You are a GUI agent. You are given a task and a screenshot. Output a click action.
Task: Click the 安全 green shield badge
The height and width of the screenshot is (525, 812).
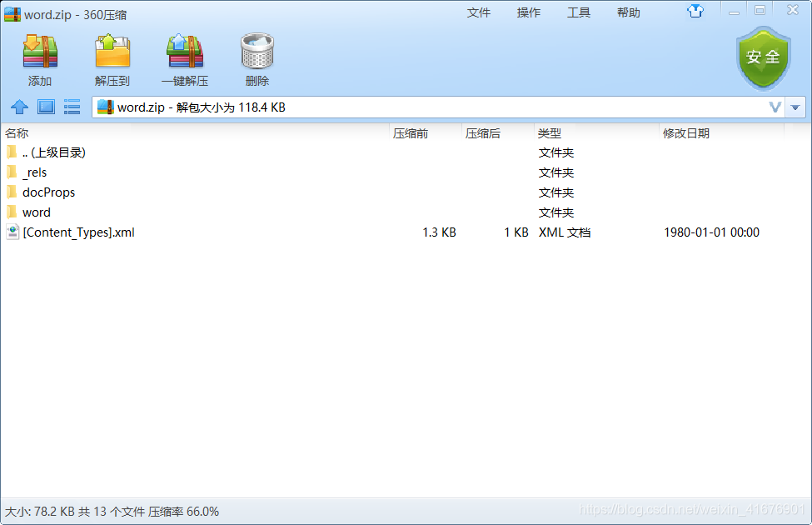[x=764, y=58]
